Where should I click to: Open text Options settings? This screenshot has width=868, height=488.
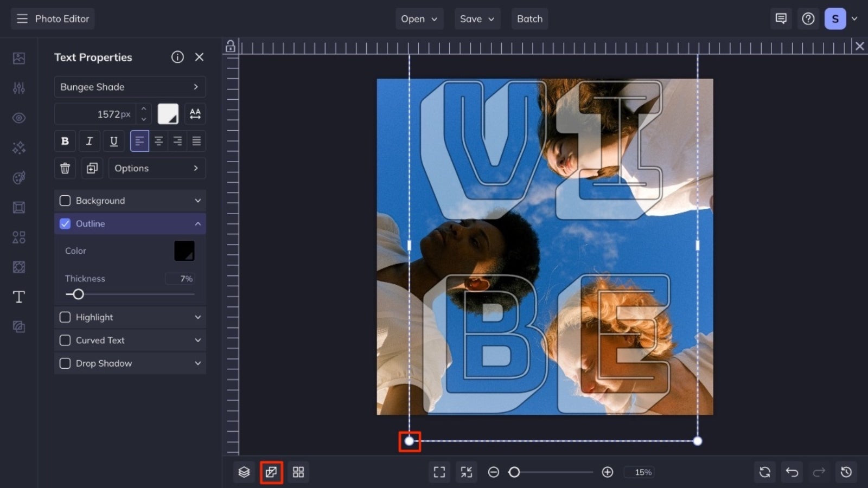(x=157, y=168)
